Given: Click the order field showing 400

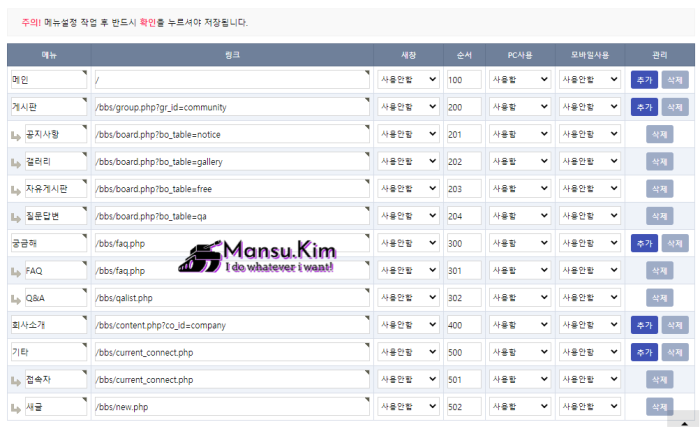Looking at the screenshot, I should point(464,325).
